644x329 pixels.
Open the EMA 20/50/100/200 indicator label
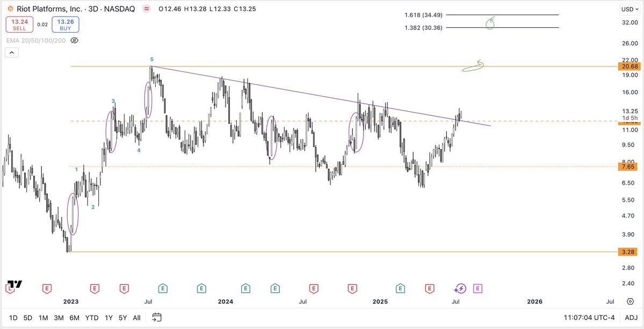point(36,40)
